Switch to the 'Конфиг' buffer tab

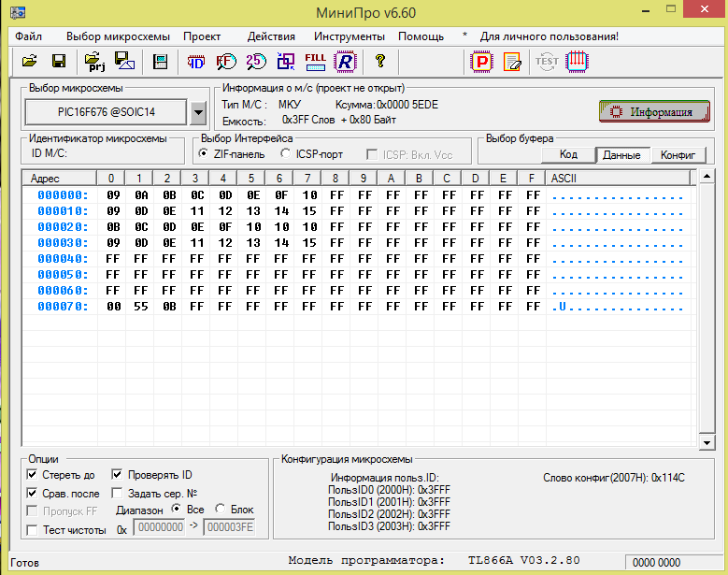tap(678, 155)
